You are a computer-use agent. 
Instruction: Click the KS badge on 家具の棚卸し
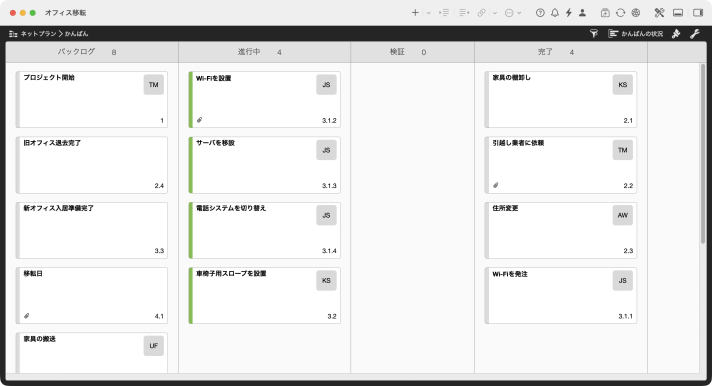tap(623, 85)
